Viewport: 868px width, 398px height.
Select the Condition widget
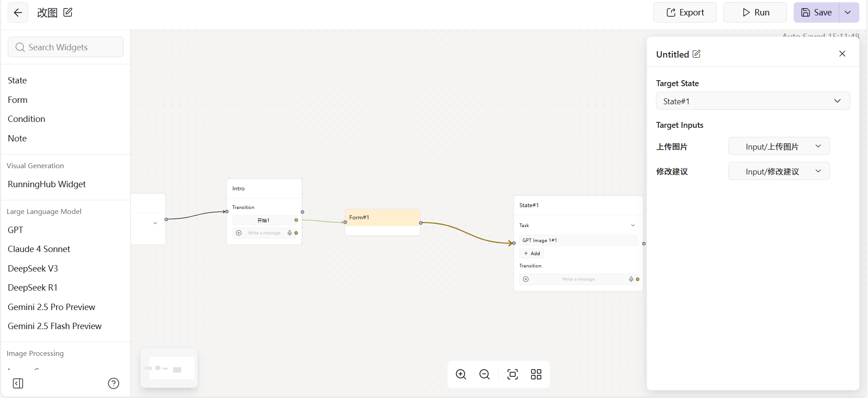click(26, 119)
